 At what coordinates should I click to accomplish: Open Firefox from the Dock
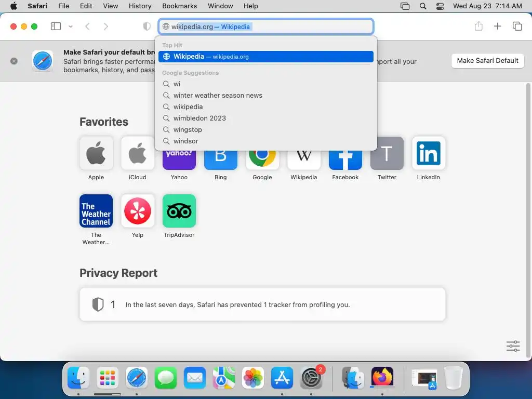(382, 378)
